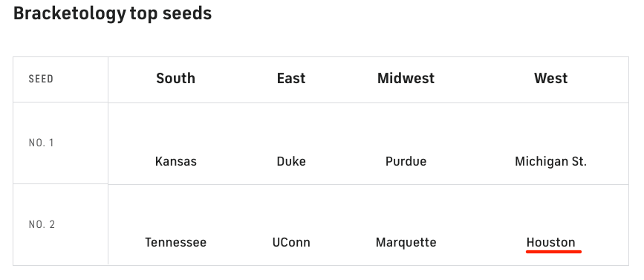This screenshot has width=644, height=280.
Task: Select Michigan St. in the West column
Action: (x=550, y=161)
